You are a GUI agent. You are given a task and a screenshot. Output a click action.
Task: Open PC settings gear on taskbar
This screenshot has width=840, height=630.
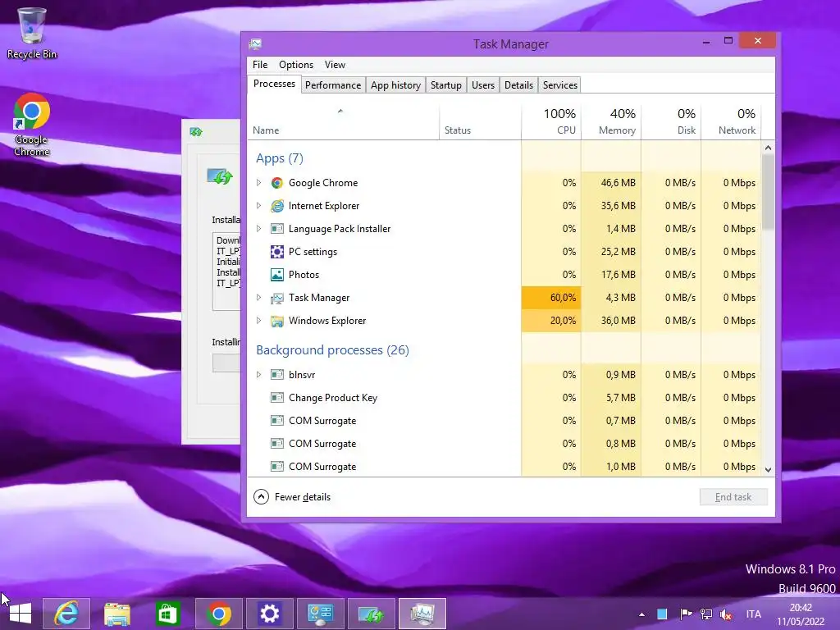click(x=269, y=614)
